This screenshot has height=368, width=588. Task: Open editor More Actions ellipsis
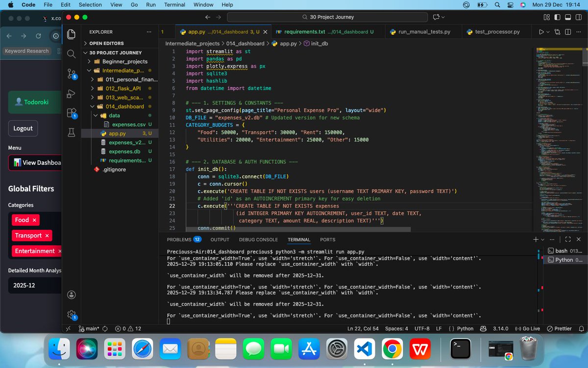579,32
